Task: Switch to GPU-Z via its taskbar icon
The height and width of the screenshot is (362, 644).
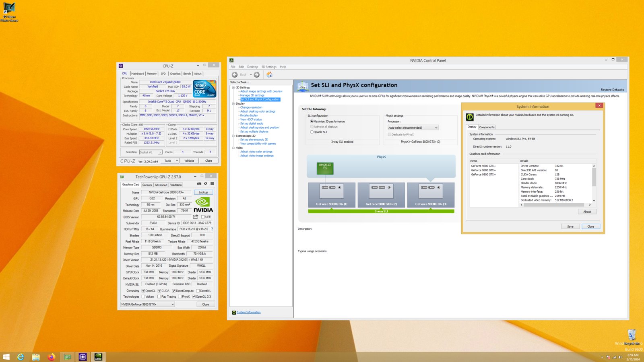Action: pyautogui.click(x=67, y=357)
